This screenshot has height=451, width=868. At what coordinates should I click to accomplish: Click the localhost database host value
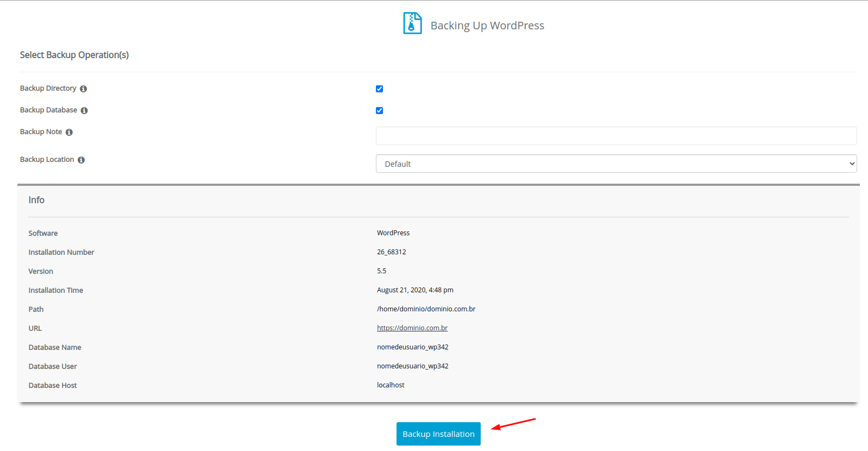click(x=391, y=385)
